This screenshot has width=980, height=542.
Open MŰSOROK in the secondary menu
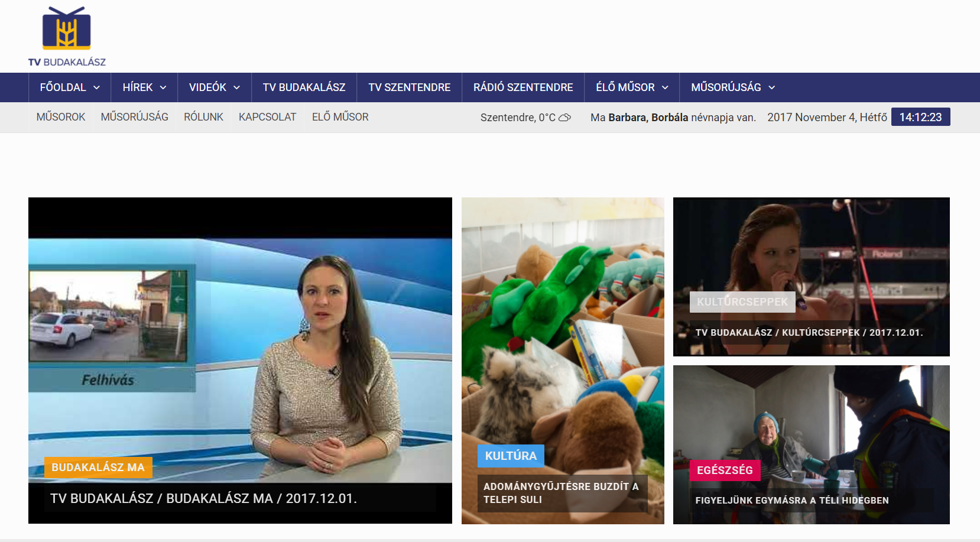[61, 117]
